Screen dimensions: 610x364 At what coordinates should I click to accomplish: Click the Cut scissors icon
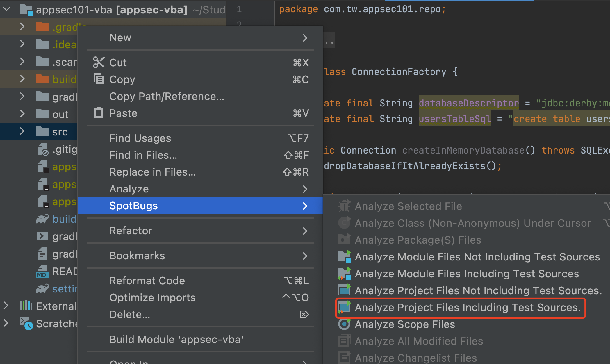[99, 63]
